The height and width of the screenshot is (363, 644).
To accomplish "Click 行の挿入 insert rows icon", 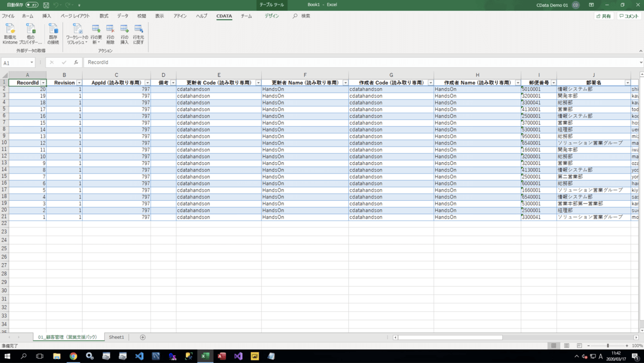I will [125, 34].
